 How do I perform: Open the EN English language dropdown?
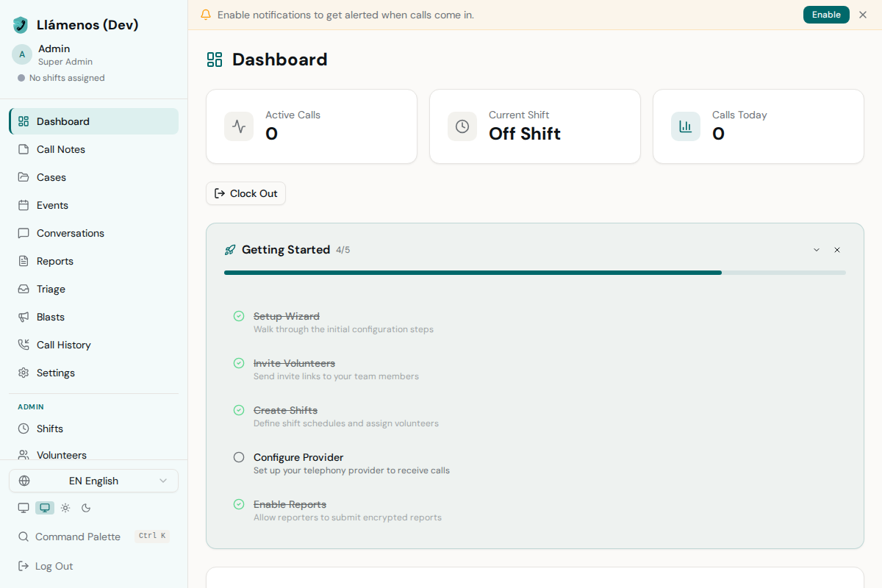coord(93,481)
